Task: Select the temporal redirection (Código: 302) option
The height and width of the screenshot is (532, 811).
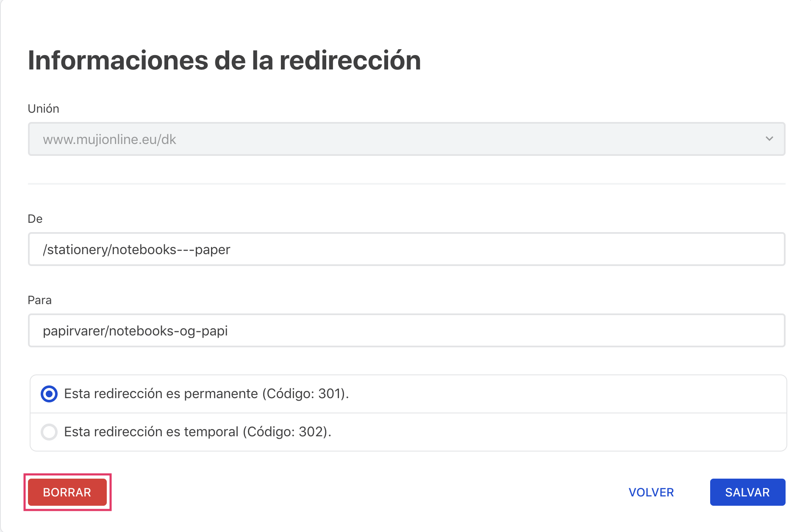Action: click(49, 432)
